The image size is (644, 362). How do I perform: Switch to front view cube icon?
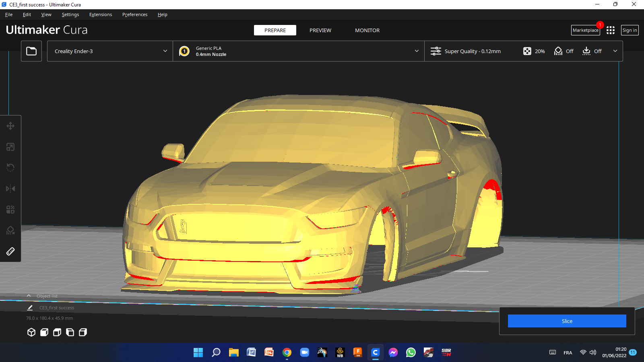tap(44, 332)
